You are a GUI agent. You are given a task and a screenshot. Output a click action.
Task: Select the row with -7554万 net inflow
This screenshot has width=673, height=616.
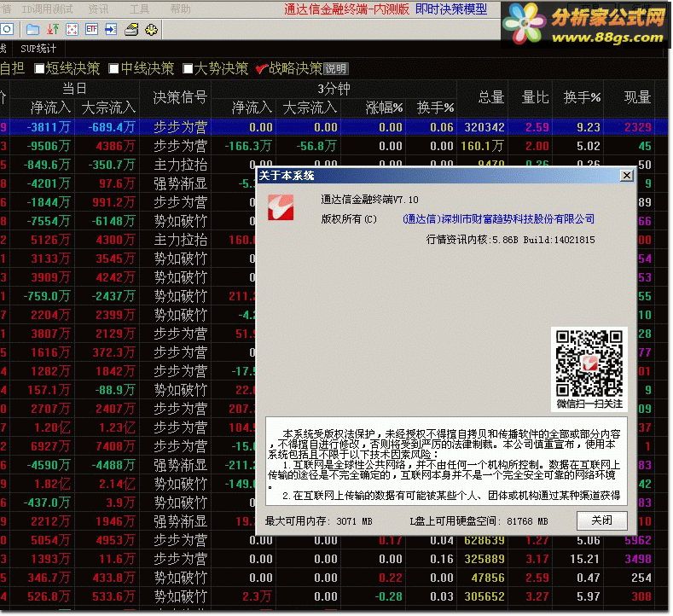pyautogui.click(x=127, y=221)
